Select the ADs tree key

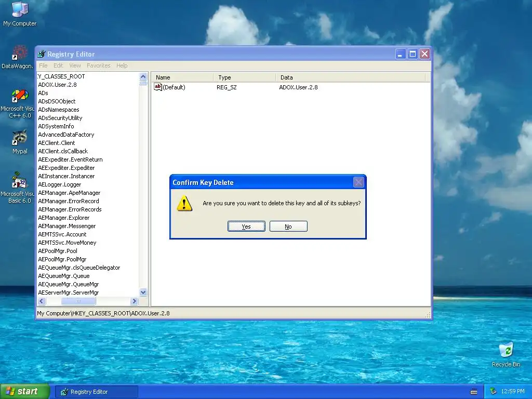click(x=43, y=93)
